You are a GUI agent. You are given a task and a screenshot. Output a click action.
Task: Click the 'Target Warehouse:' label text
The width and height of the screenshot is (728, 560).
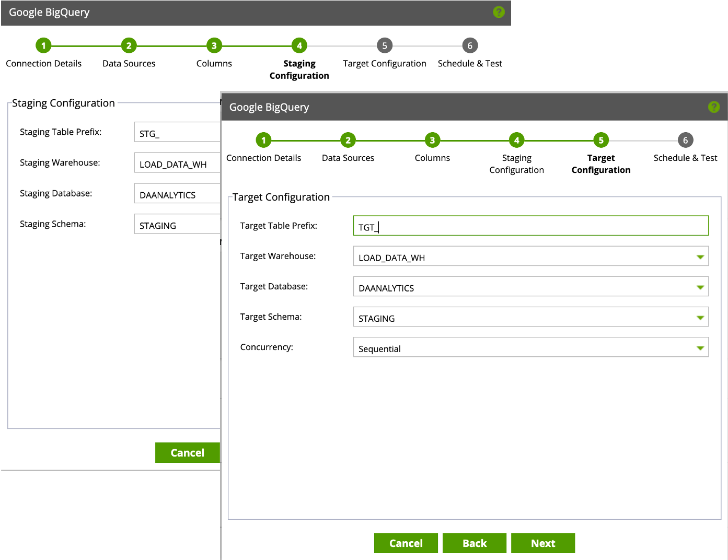pos(278,256)
